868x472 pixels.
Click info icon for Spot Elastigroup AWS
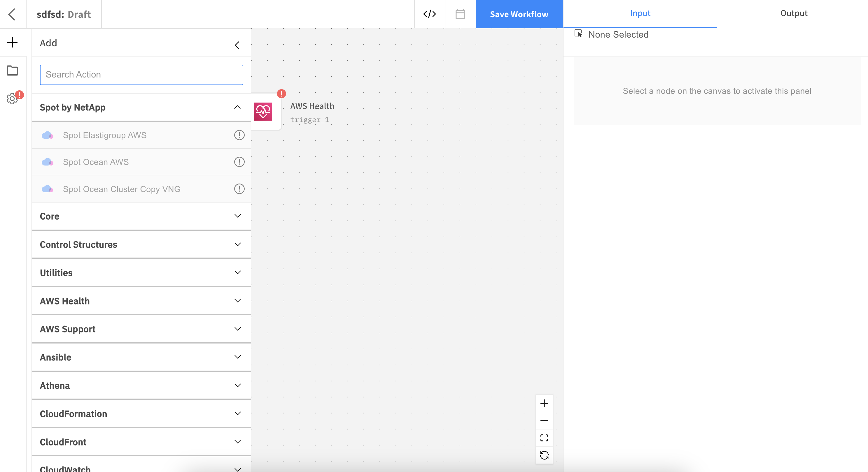pos(239,135)
